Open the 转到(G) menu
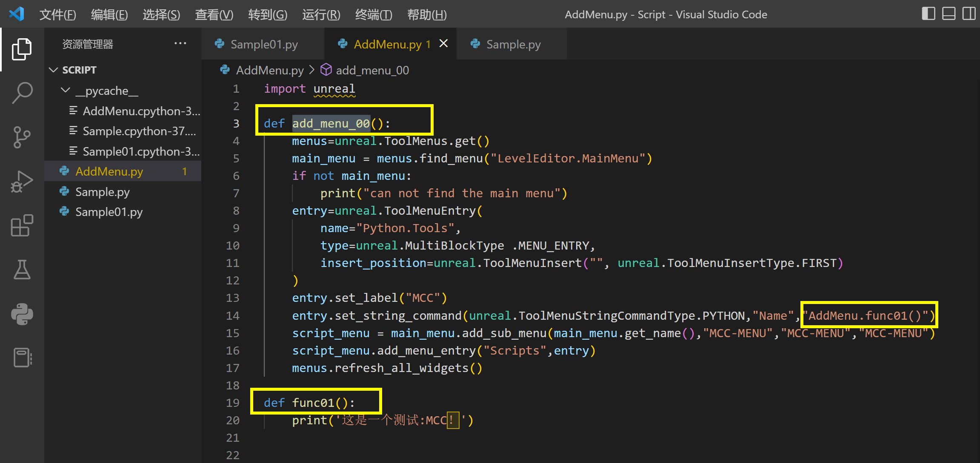This screenshot has height=463, width=980. click(x=268, y=14)
